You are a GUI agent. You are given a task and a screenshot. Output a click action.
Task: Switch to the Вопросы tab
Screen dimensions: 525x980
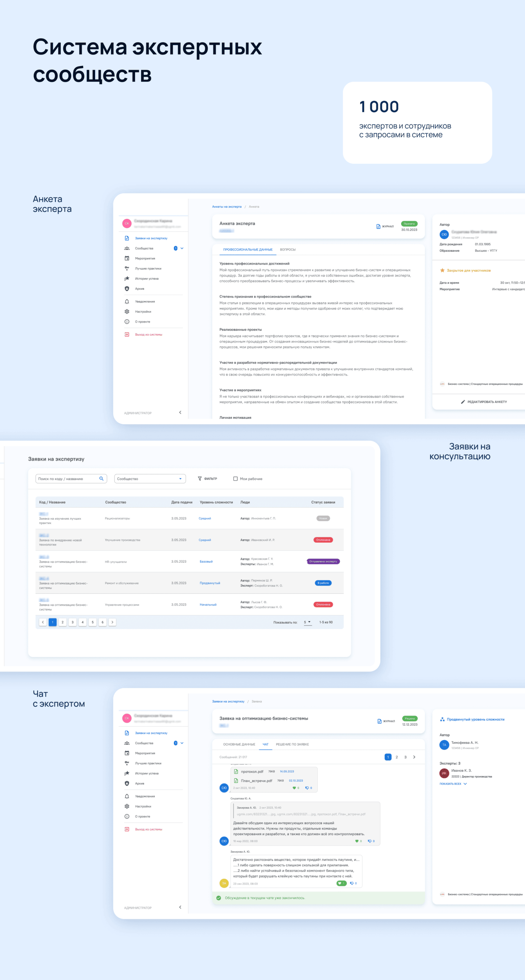288,250
